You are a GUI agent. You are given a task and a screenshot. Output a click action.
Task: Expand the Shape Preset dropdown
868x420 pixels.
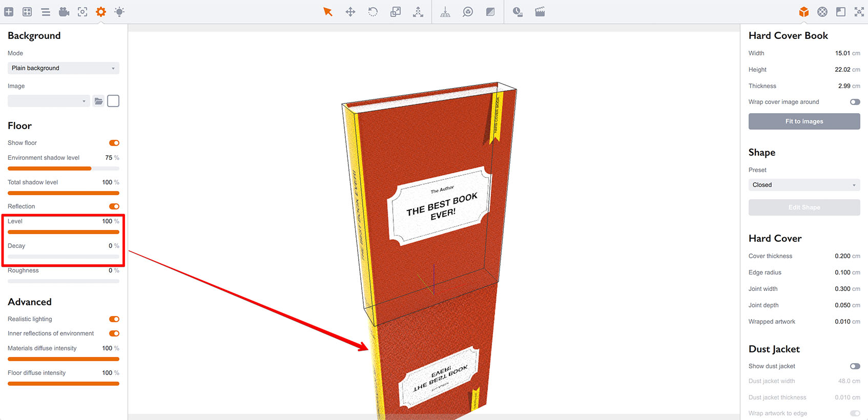coord(804,185)
